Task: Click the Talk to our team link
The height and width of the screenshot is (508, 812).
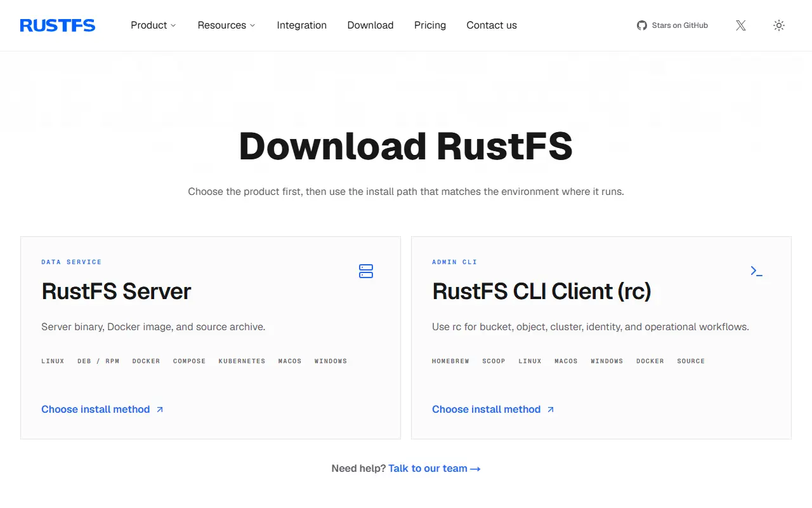Action: tap(435, 469)
